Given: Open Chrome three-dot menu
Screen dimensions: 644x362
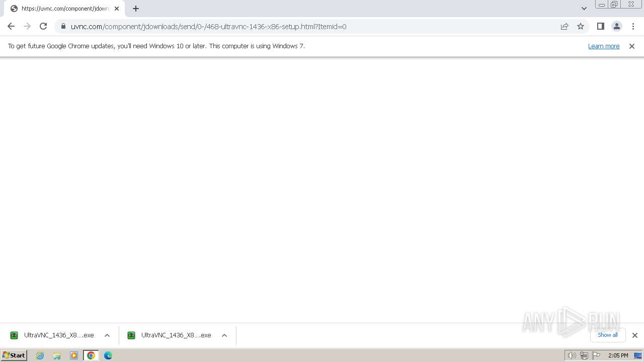Looking at the screenshot, I should point(633,26).
